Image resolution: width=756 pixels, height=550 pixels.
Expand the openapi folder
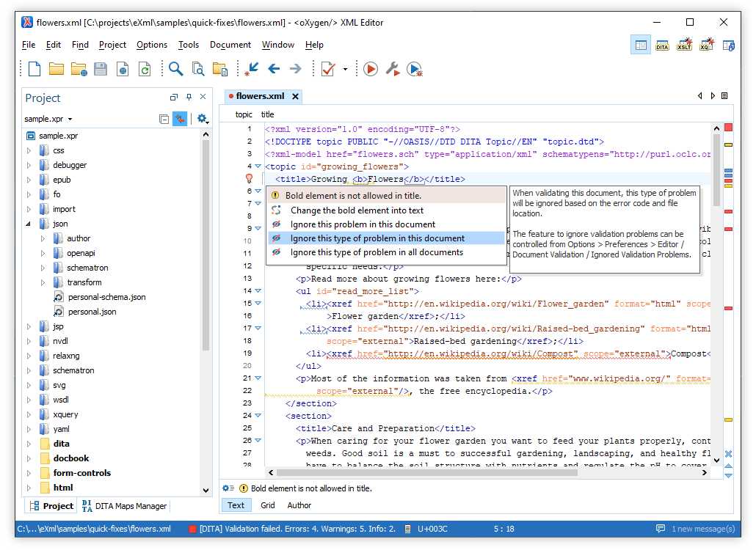43,253
